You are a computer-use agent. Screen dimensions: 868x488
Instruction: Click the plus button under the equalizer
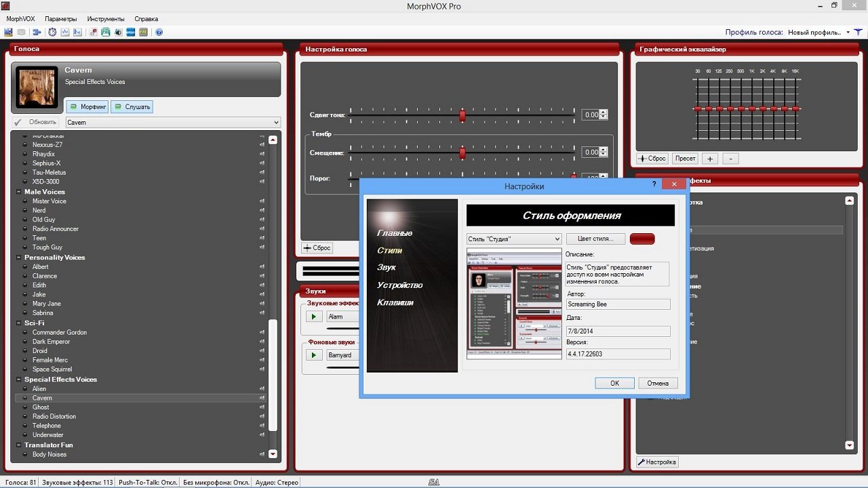pos(710,159)
